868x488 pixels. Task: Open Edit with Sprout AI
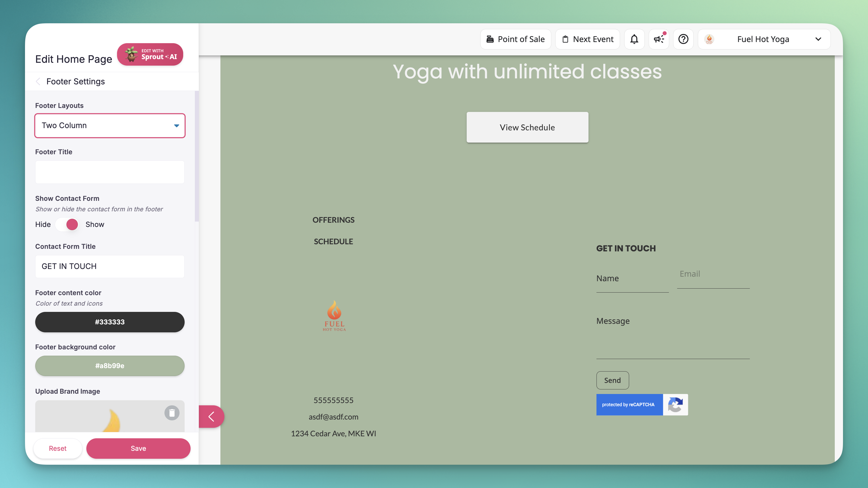(x=150, y=54)
